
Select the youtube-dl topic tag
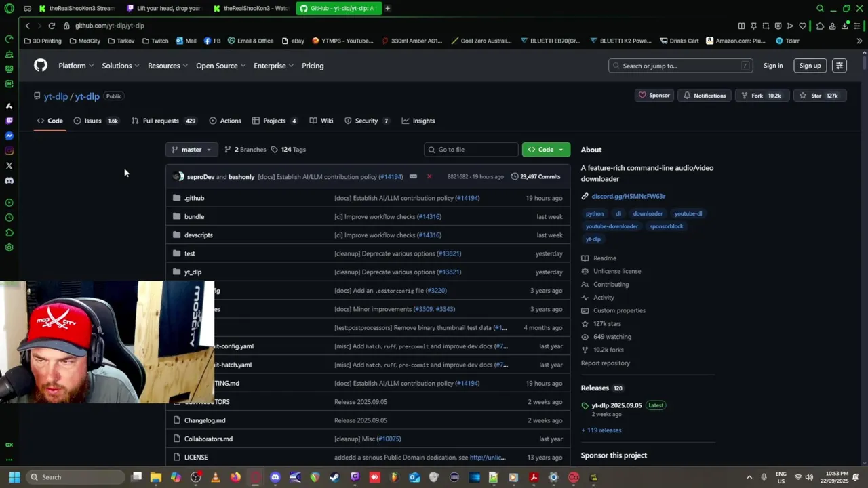(688, 213)
